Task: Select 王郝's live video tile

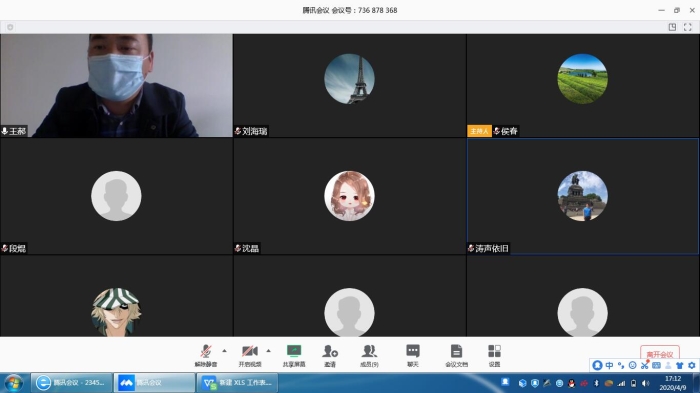Action: click(117, 85)
